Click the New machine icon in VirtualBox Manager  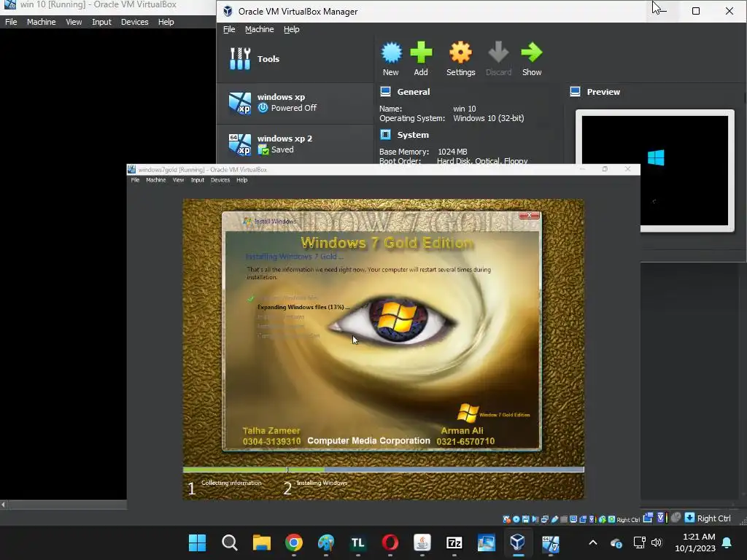[x=391, y=52]
